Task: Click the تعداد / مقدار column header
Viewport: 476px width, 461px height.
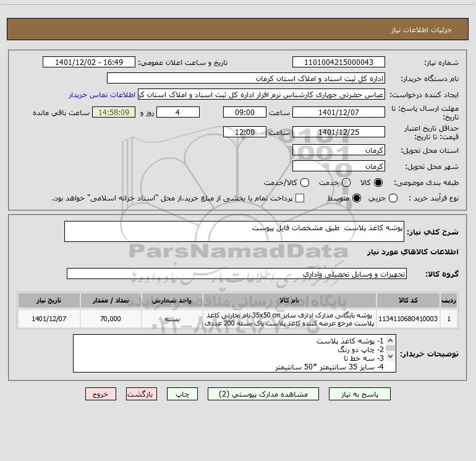Action: coord(111,300)
